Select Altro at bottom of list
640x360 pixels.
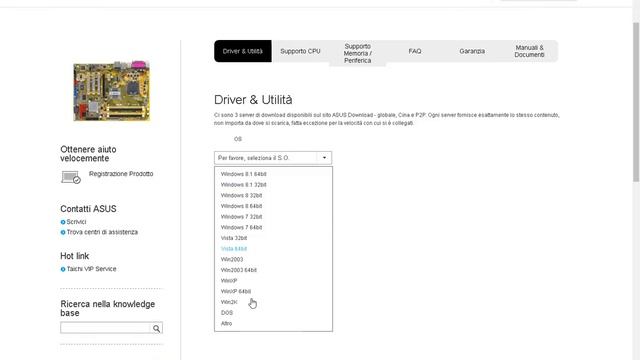coord(227,323)
